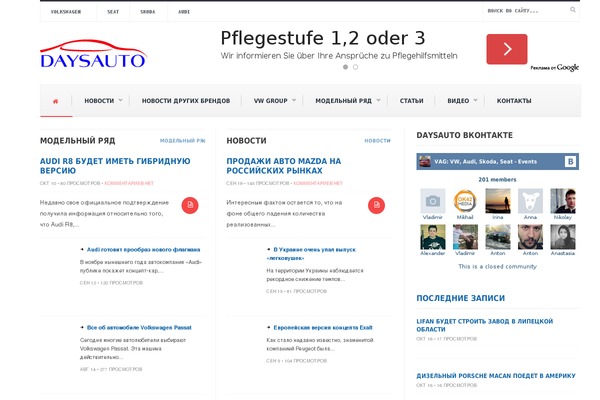This screenshot has width=600, height=400.
Task: Open comments link under Mazda article
Action: point(318,183)
